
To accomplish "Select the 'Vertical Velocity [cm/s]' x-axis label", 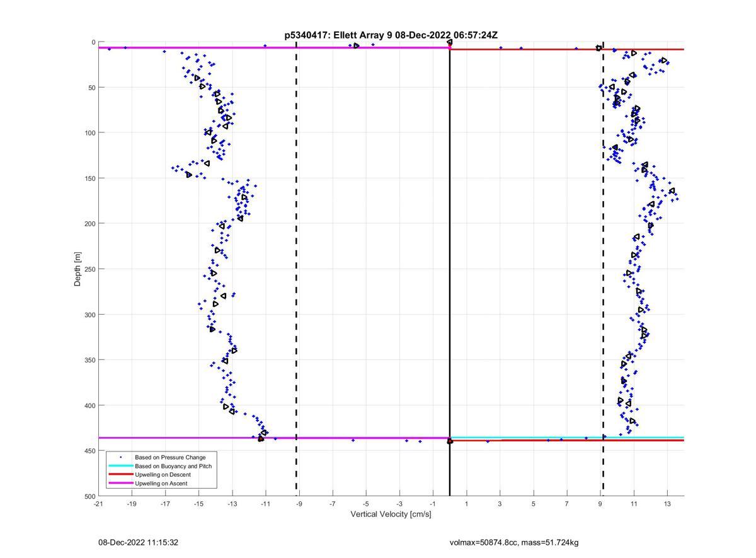I will pos(391,514).
